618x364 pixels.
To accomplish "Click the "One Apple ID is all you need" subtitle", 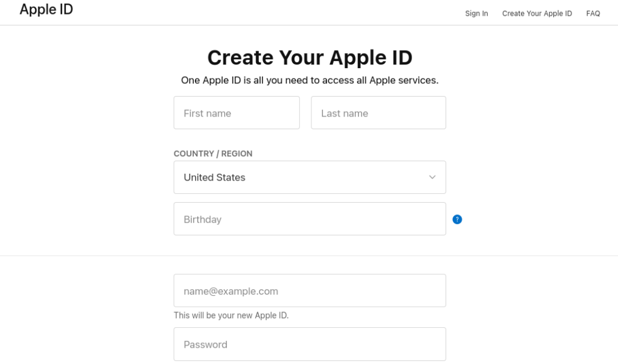I will click(310, 80).
